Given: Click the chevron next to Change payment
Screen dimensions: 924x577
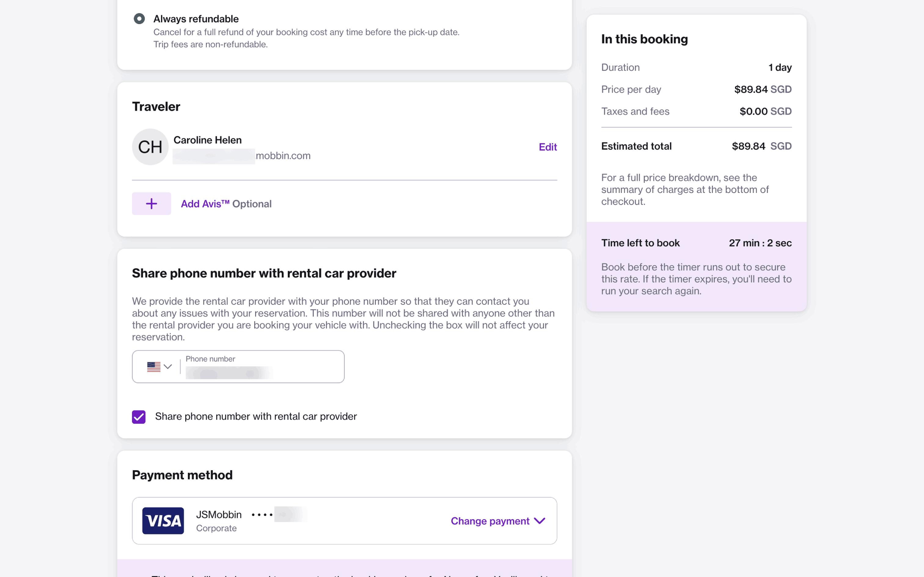Looking at the screenshot, I should point(540,521).
